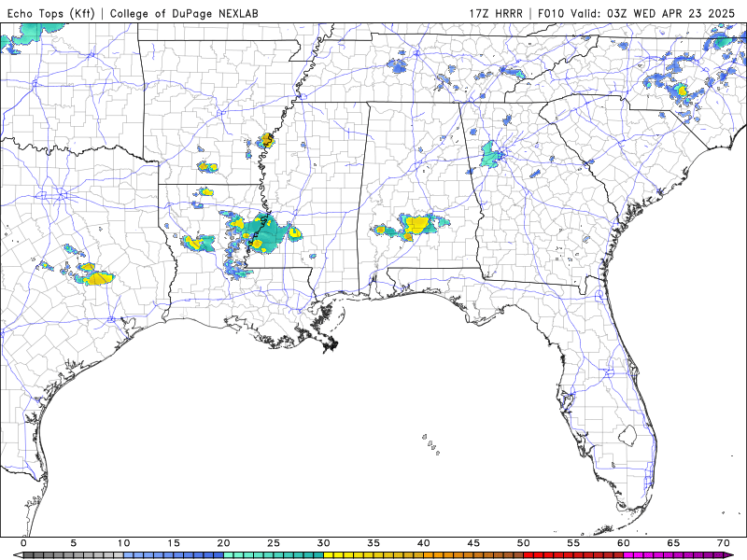Click the color bar label "45"
Viewport: 747px width, 560px height.
coord(473,543)
